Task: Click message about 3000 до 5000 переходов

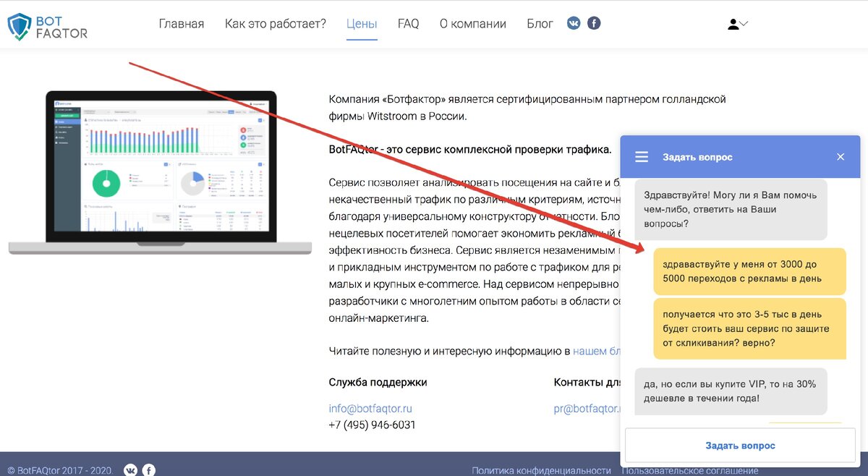Action: 749,271
